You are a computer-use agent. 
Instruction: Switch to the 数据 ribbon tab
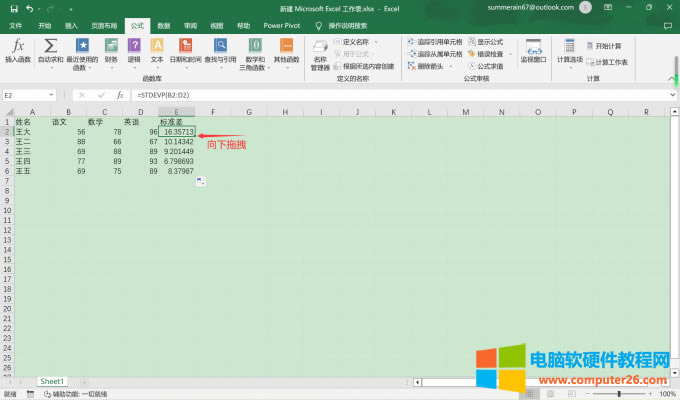[x=164, y=24]
